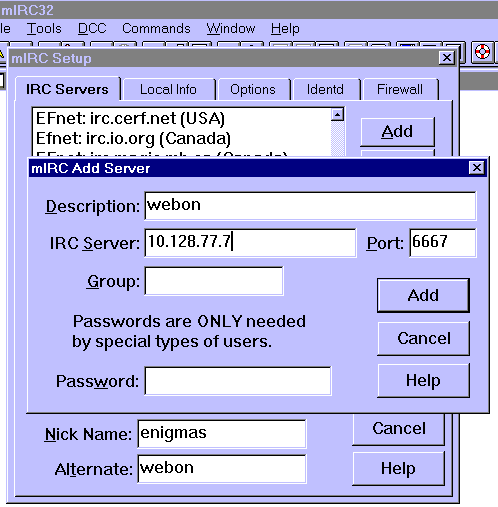Select Efnet: irc.io.org (Canada) server entry
The width and height of the screenshot is (498, 507).
[133, 138]
